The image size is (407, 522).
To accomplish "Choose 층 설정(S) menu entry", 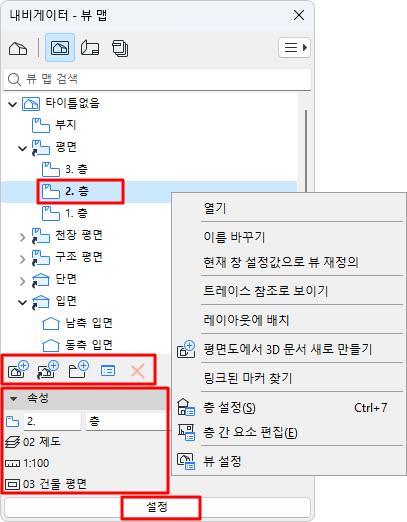I will (x=289, y=408).
